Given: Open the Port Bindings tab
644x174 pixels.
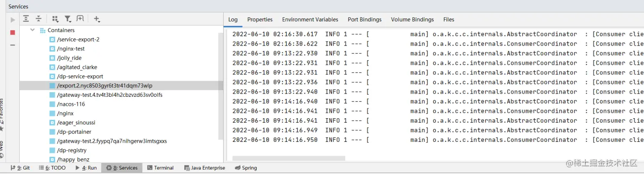Looking at the screenshot, I should point(364,20).
